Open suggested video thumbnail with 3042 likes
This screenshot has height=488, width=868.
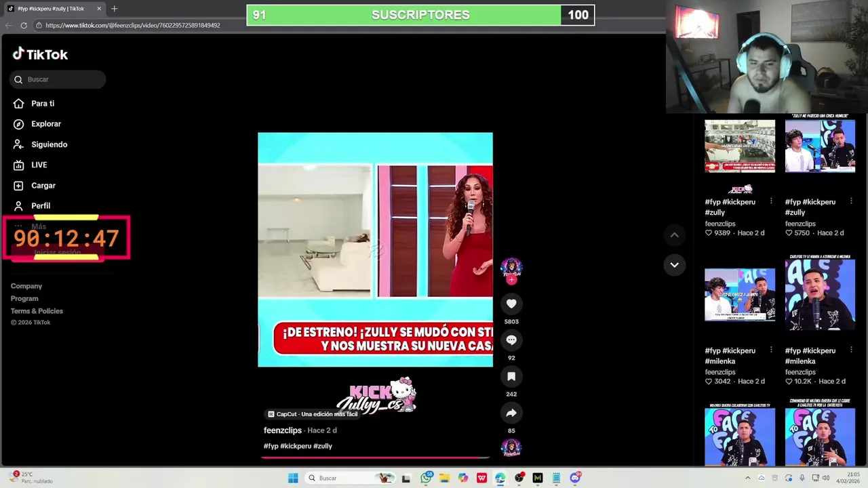click(740, 295)
